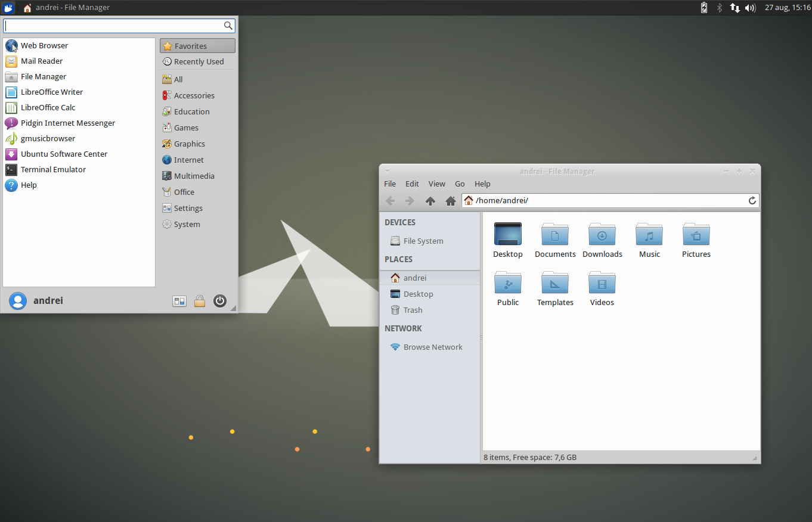Click Browse Network in the sidebar
Viewport: 812px width, 522px height.
coord(433,347)
